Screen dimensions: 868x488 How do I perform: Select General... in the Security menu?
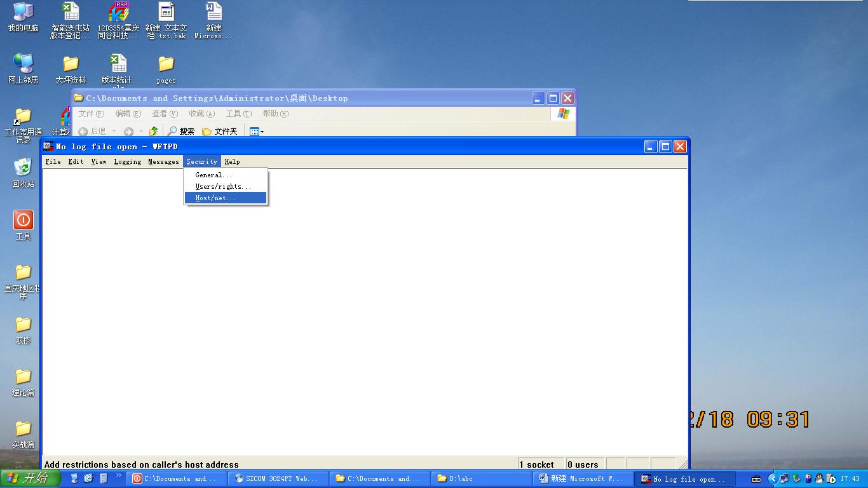(214, 175)
